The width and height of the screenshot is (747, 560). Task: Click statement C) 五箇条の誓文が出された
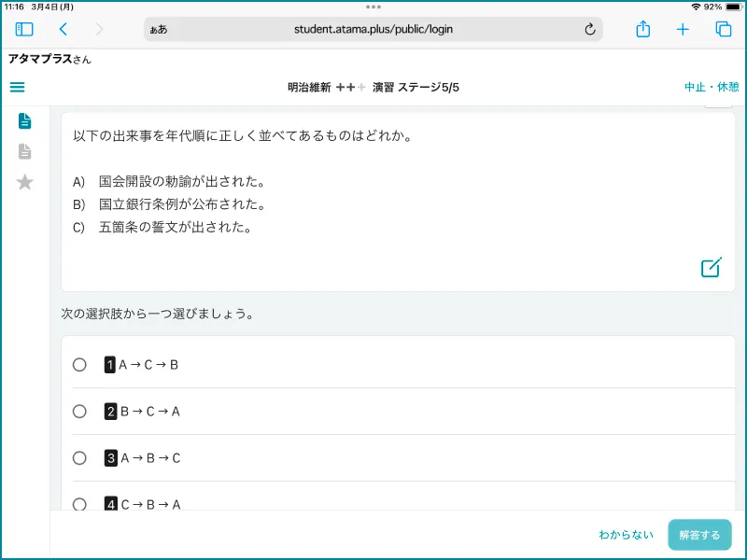(x=162, y=227)
